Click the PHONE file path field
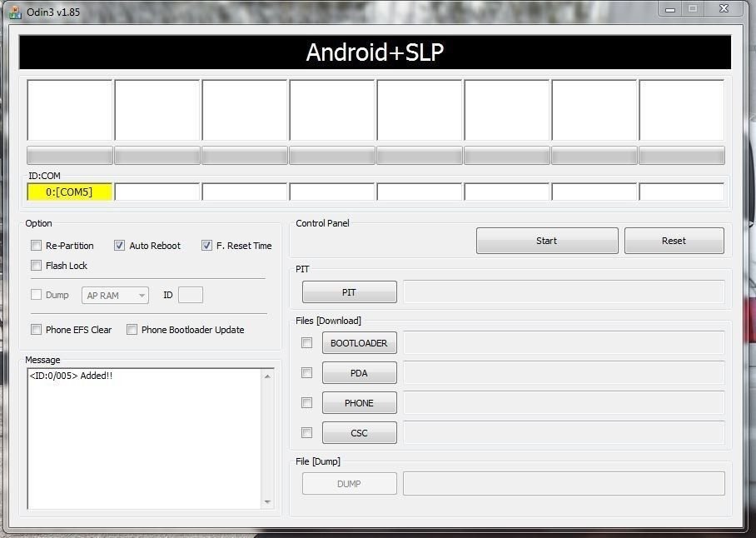The image size is (756, 538). click(x=565, y=402)
